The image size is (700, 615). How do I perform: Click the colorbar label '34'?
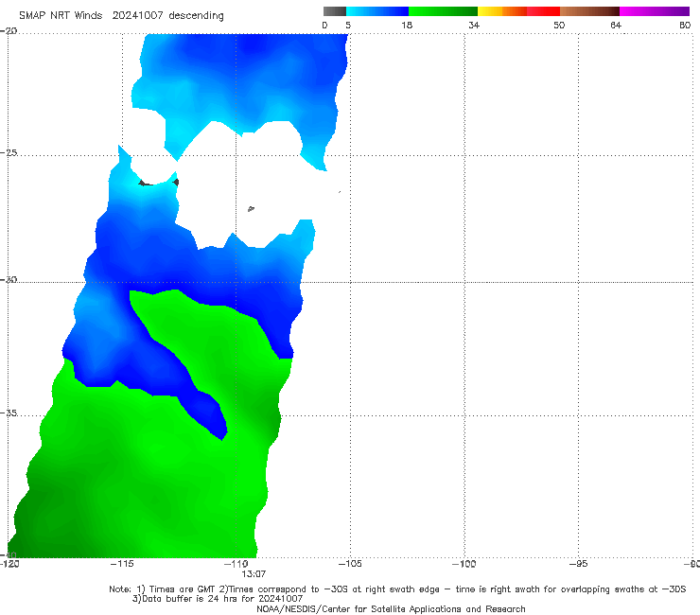(474, 26)
